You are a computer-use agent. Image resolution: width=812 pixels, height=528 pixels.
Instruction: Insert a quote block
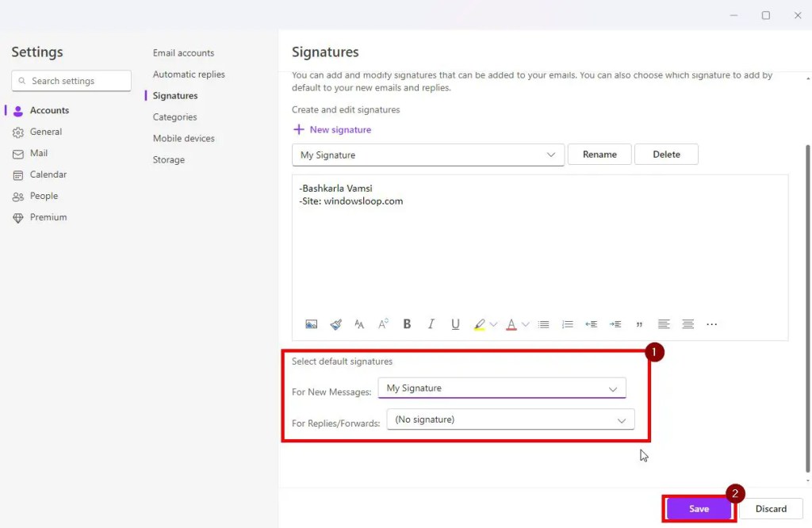640,323
